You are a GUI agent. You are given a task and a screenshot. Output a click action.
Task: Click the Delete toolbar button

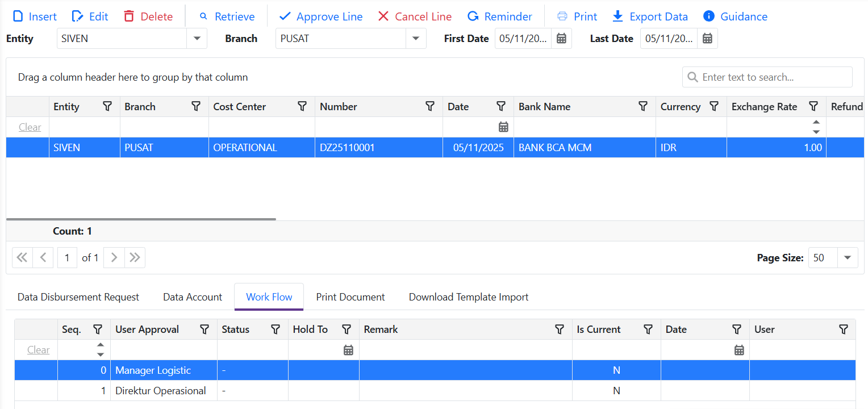click(148, 16)
